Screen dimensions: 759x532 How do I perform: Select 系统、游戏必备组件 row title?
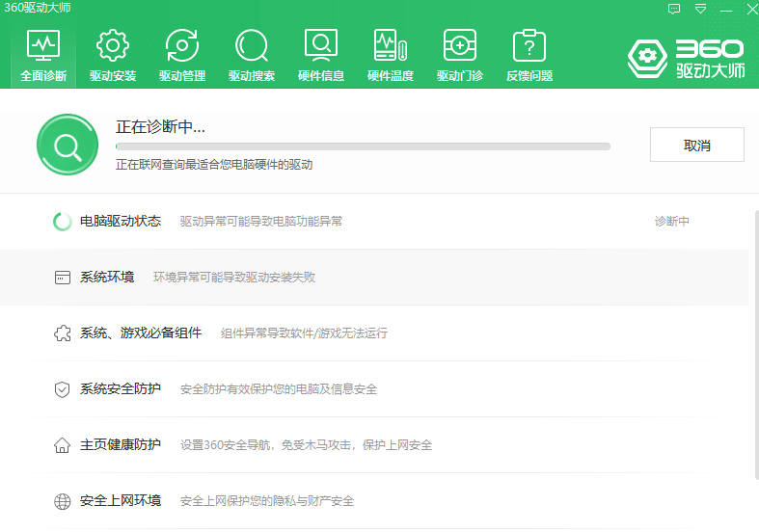141,332
